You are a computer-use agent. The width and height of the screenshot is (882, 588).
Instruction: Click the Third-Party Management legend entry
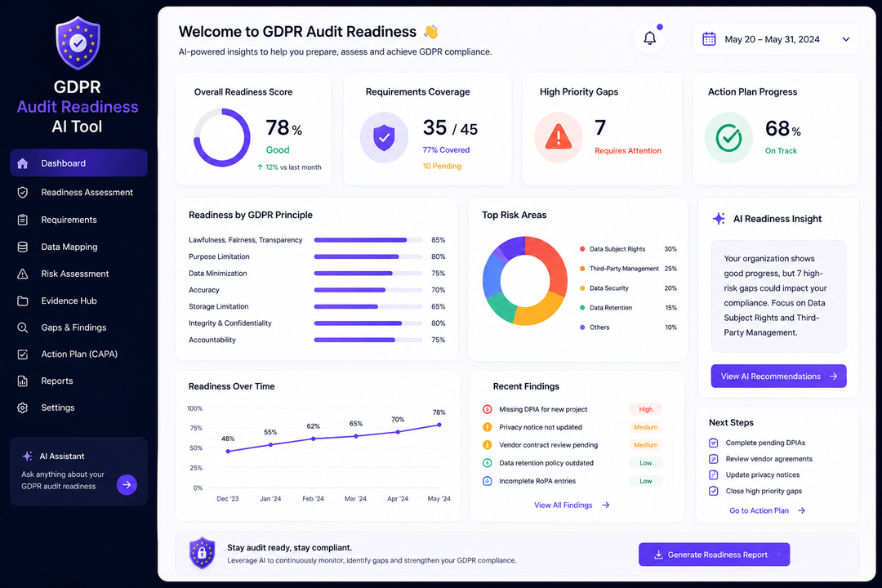[628, 269]
